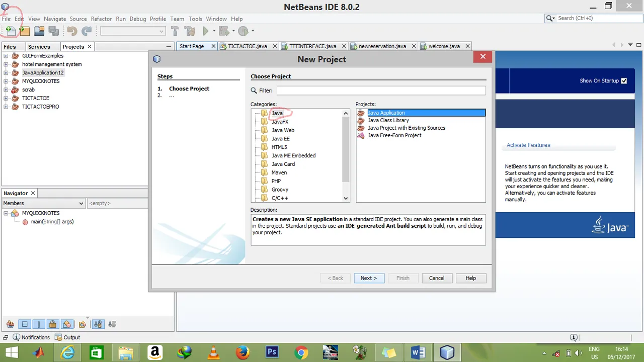This screenshot has width=644, height=362.
Task: Select Java Project with Existing Sources
Action: (x=406, y=128)
